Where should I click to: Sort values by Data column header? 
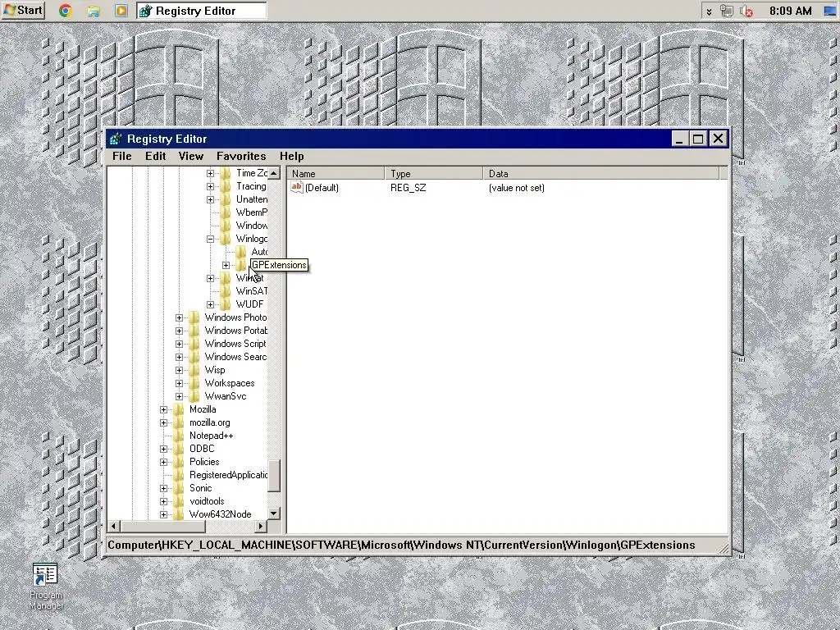click(x=601, y=173)
